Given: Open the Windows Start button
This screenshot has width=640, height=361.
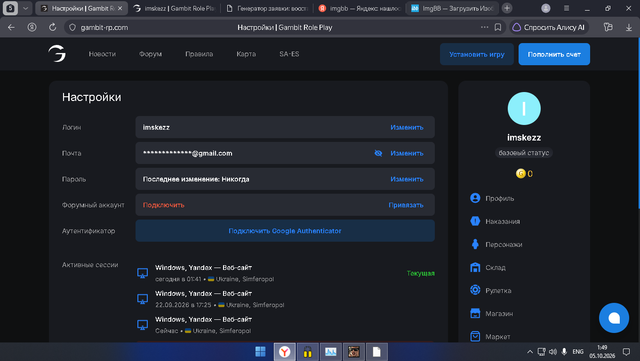Looking at the screenshot, I should click(260, 352).
